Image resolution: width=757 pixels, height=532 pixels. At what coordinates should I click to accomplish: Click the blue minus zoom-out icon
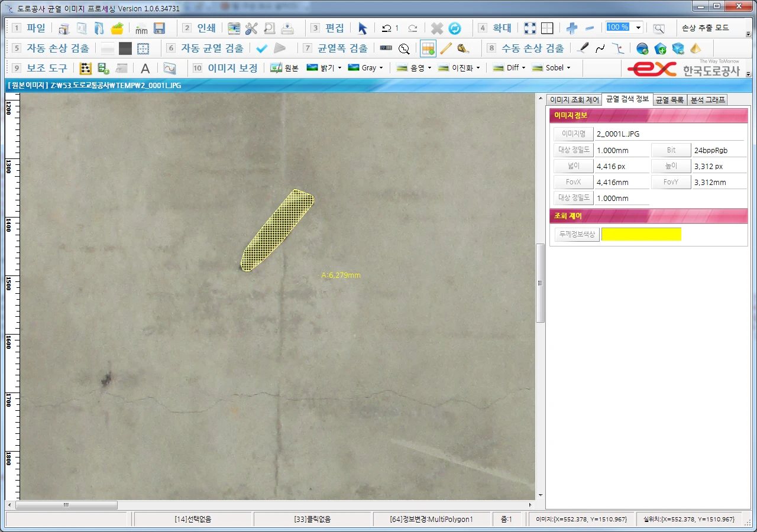(x=590, y=28)
